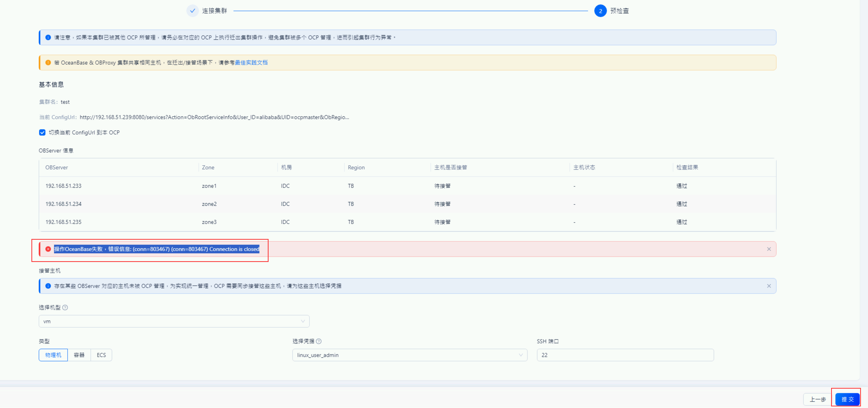This screenshot has width=868, height=408.
Task: Open the 选择机型 vm dropdown
Action: click(174, 321)
